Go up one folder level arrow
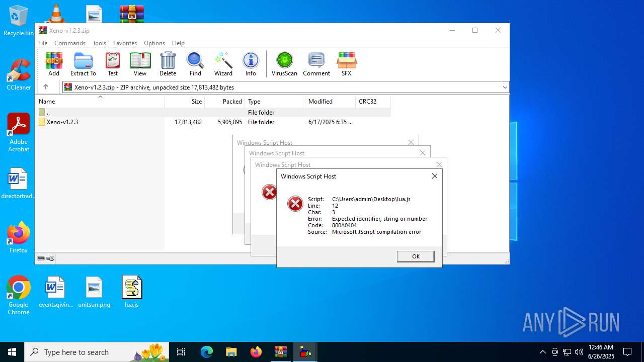Screen dimensions: 644x362 pos(46,87)
